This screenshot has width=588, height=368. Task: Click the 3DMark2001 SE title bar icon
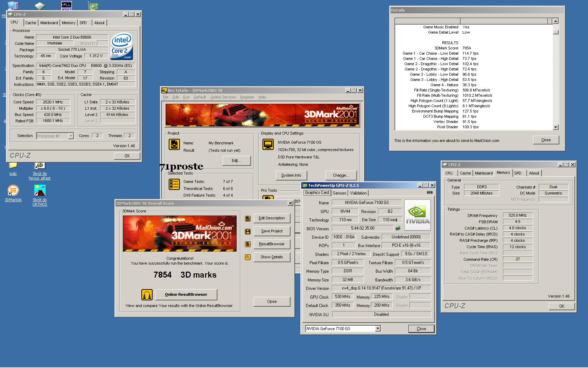[x=164, y=90]
